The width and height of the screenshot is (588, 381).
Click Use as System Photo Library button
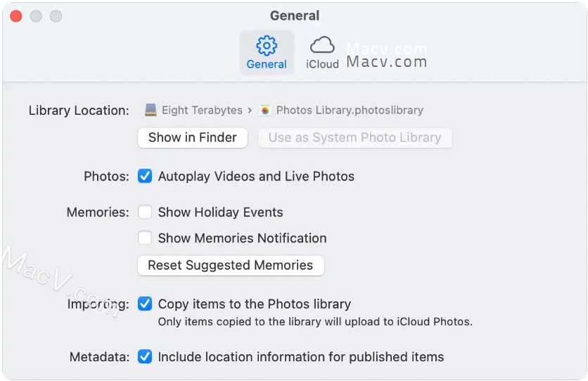[354, 138]
